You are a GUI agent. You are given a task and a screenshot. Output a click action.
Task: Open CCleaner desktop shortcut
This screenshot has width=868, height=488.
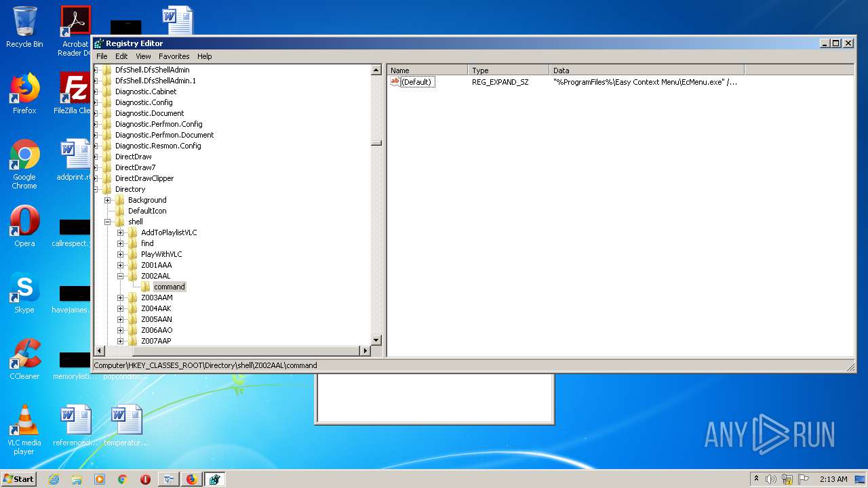click(24, 359)
